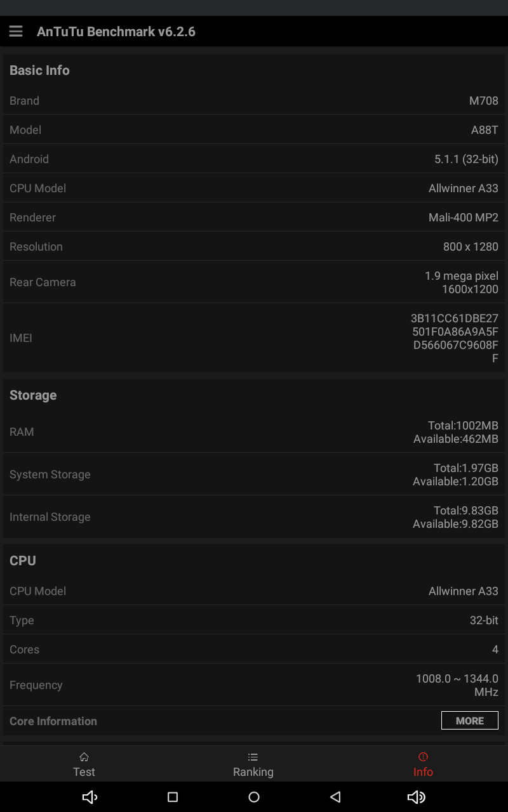Viewport: 508px width, 812px height.
Task: Tap the resolution value 800 x 1280
Action: (471, 247)
